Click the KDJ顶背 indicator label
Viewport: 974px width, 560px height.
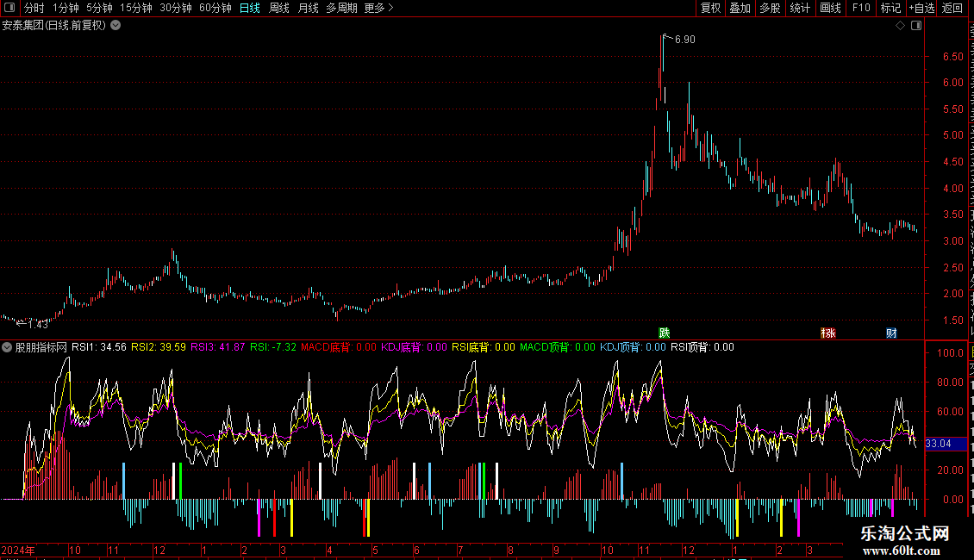[633, 347]
